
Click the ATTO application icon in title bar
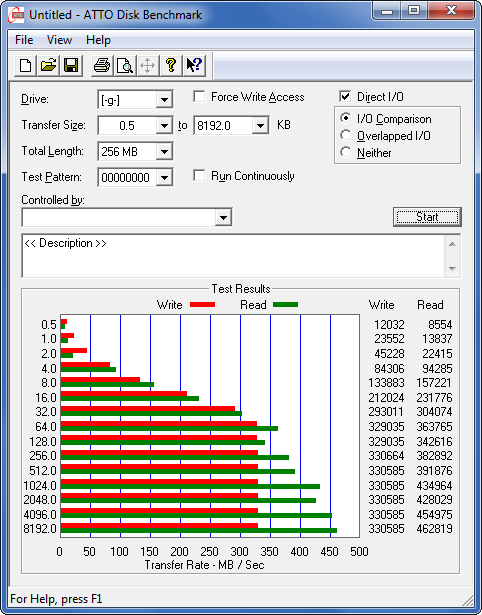pos(16,15)
